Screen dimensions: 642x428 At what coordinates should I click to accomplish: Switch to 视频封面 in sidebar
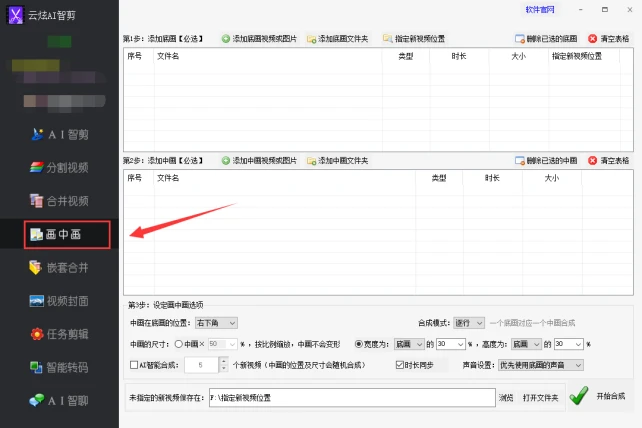[59, 301]
